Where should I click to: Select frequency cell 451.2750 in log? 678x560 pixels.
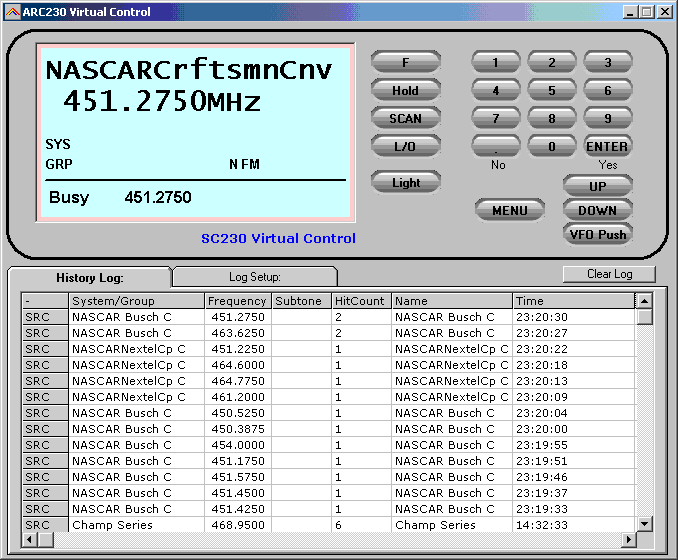(238, 317)
